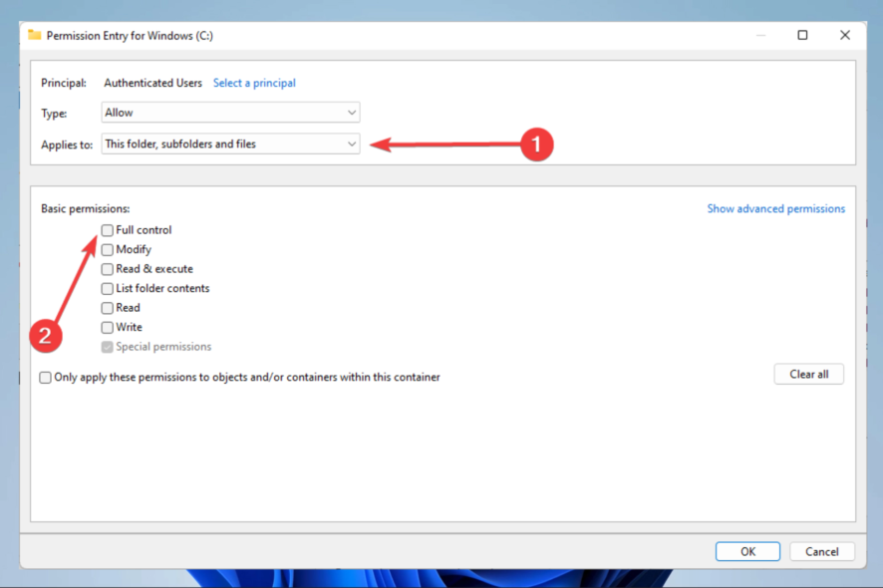
Task: Click the Principal label
Action: [x=64, y=83]
